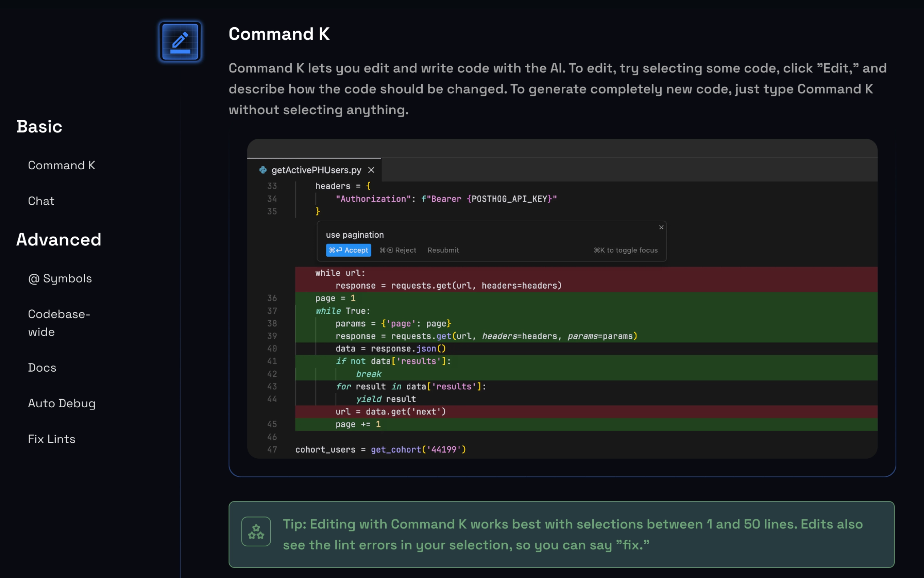Click the Python file icon in the tab
Viewport: 924px width, 578px height.
pyautogui.click(x=263, y=170)
